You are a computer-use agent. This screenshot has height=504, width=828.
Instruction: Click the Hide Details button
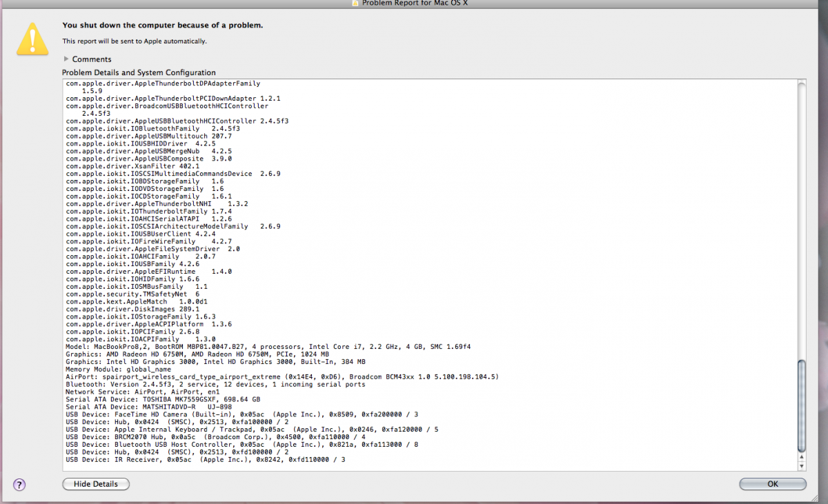(x=96, y=484)
